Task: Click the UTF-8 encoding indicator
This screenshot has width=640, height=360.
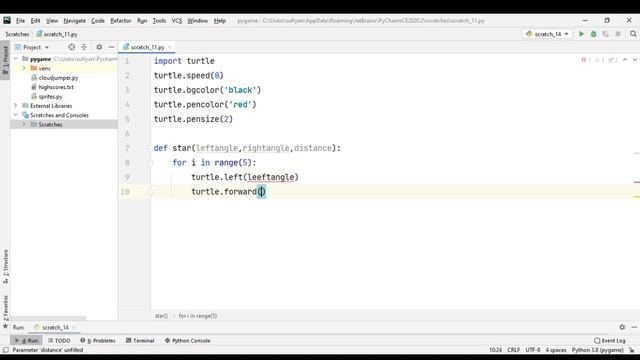Action: (533, 350)
